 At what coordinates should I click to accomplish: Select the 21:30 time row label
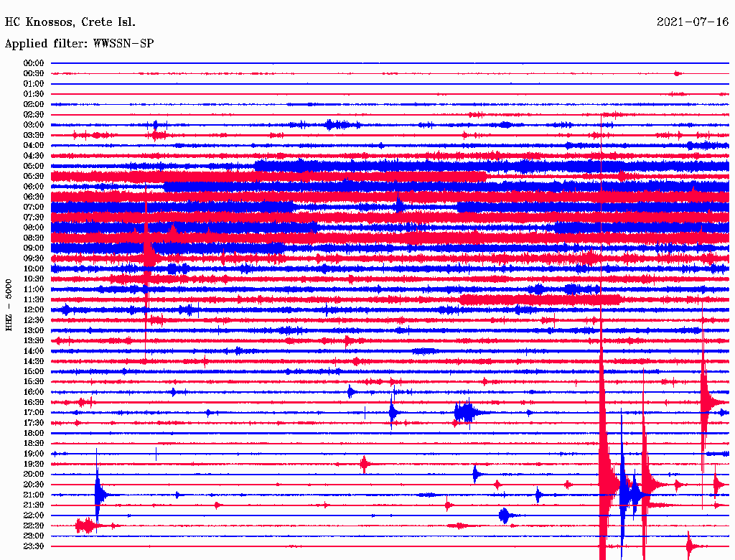tap(33, 505)
